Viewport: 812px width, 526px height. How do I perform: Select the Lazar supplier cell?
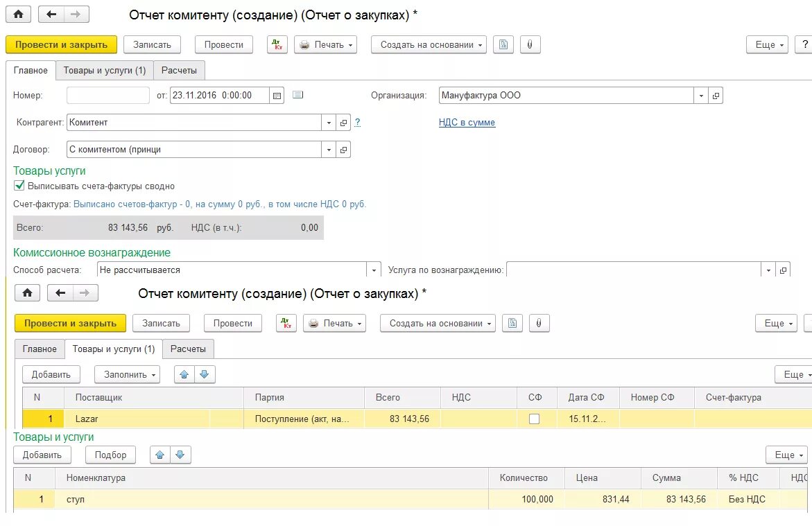click(x=154, y=419)
